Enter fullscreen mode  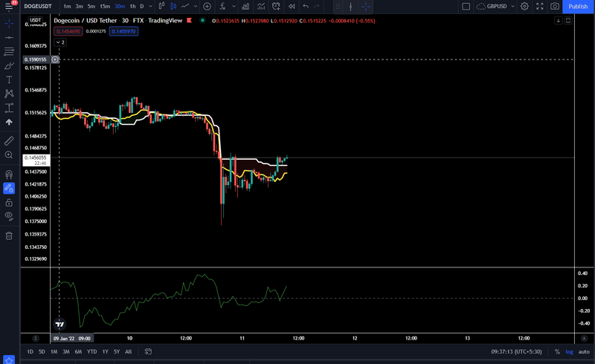pos(540,6)
